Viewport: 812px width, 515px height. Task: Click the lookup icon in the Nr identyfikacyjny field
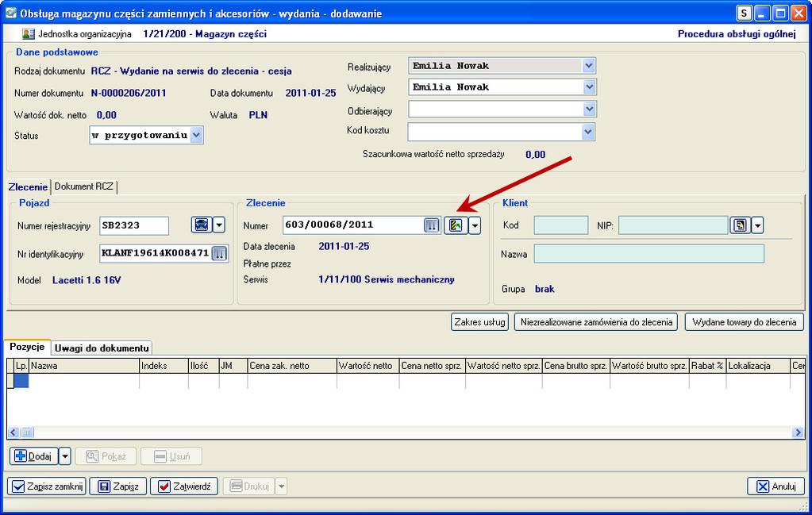pos(220,254)
